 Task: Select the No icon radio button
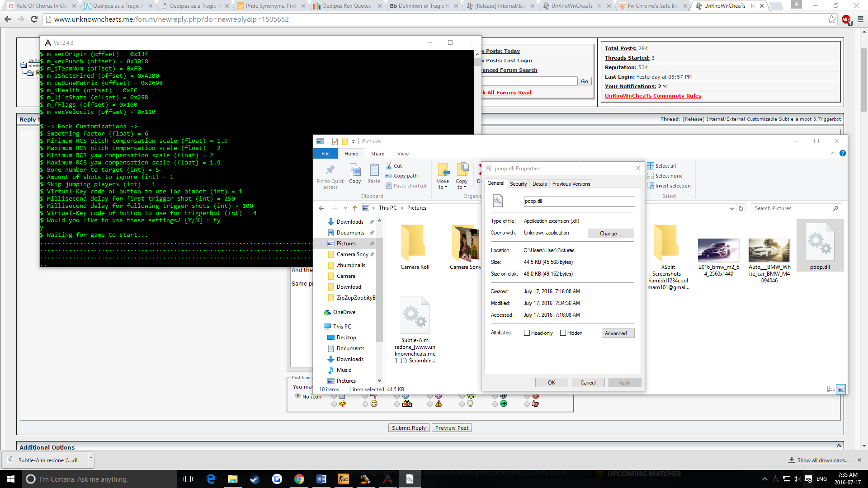tap(298, 396)
